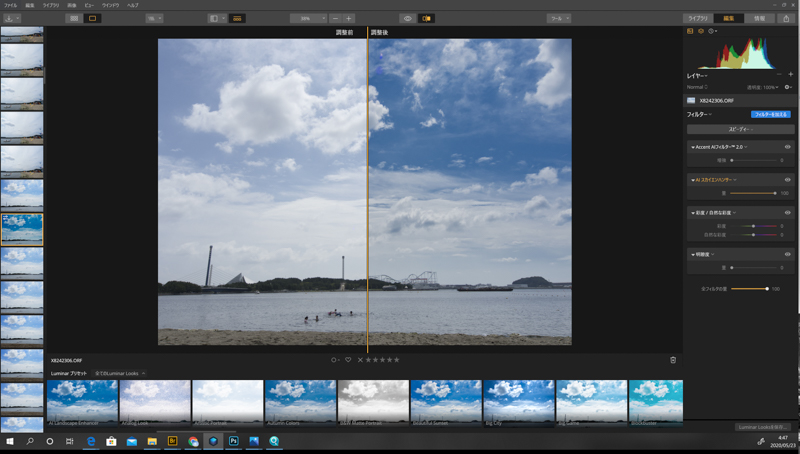The height and width of the screenshot is (454, 800).
Task: Open Photoshop from the Windows taskbar
Action: [x=233, y=441]
